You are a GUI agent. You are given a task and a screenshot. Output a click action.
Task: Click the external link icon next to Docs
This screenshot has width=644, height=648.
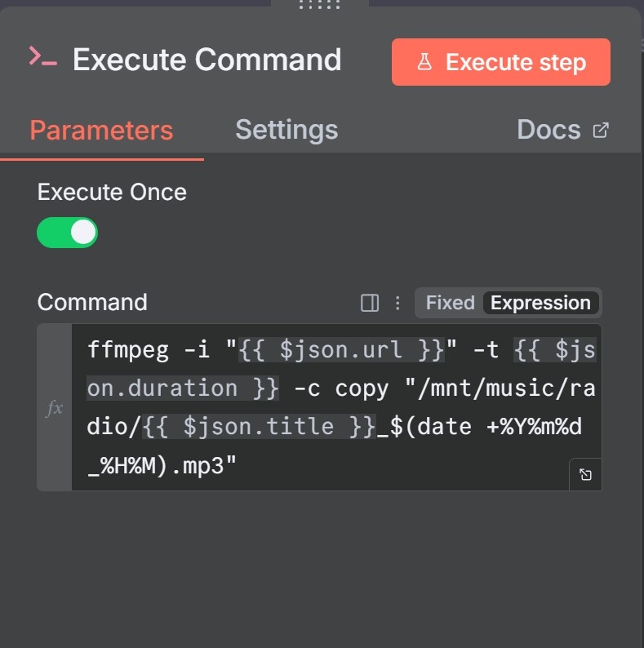[601, 130]
